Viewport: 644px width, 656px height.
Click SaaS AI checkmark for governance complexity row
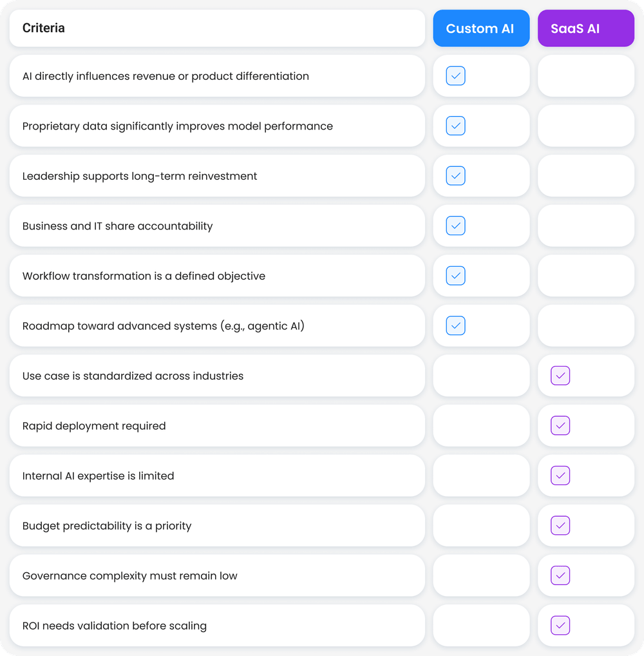click(x=560, y=575)
